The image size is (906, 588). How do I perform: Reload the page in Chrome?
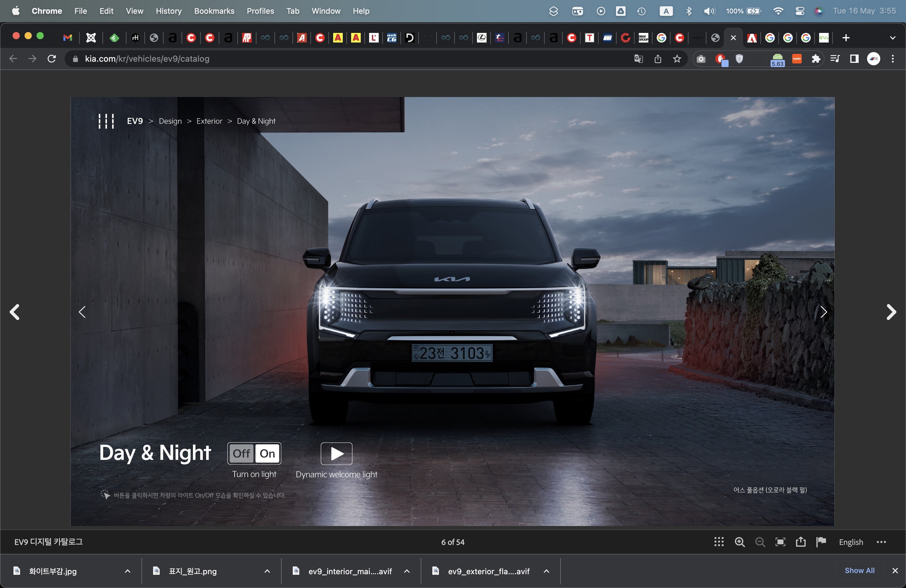(x=52, y=59)
